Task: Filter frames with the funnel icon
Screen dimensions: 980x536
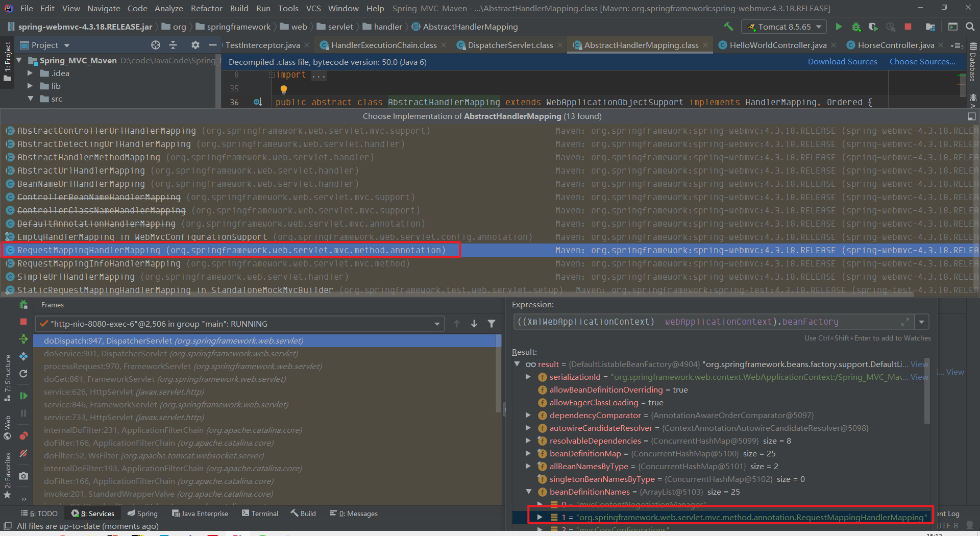Action: (x=492, y=324)
